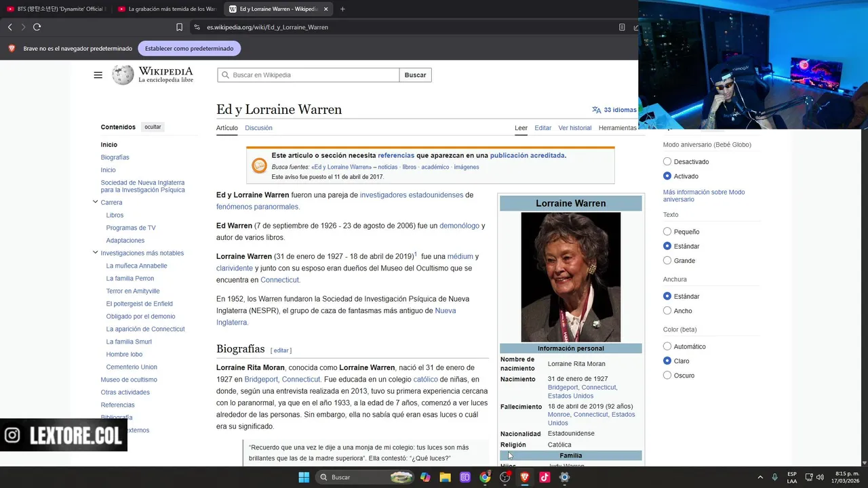Open network icon in system tray

point(808,477)
